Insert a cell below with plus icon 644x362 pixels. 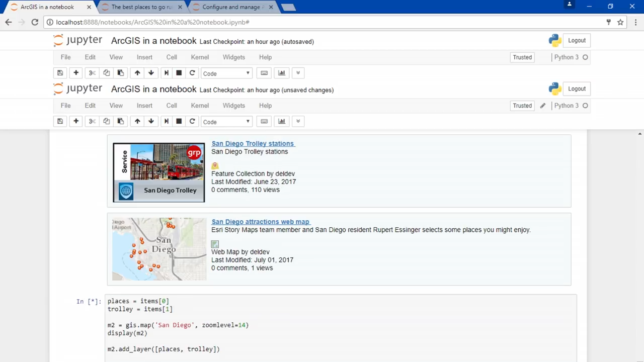(x=76, y=121)
